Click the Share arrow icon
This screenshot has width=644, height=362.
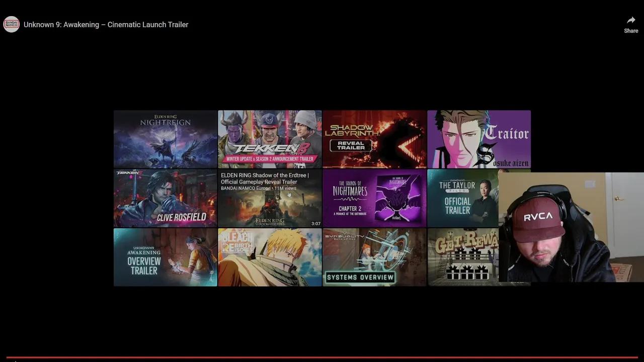(x=631, y=20)
